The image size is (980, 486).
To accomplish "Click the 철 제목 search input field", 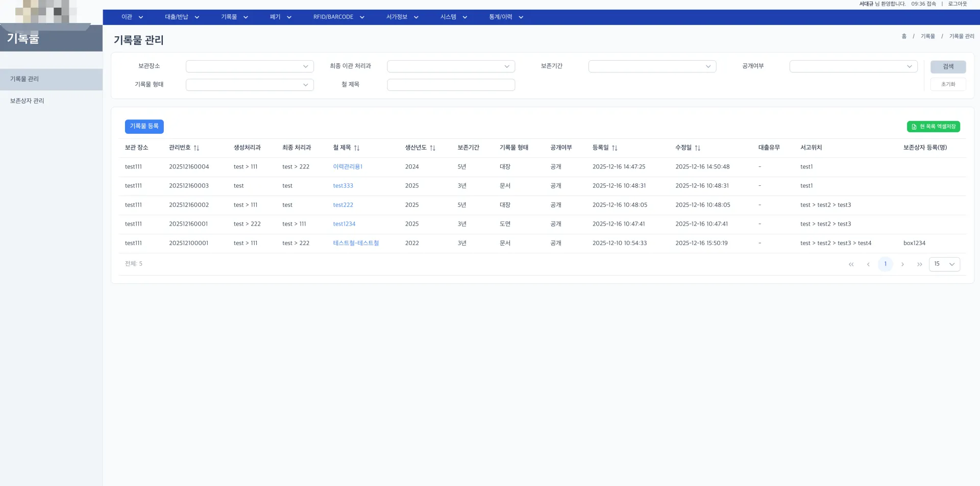I will [451, 85].
